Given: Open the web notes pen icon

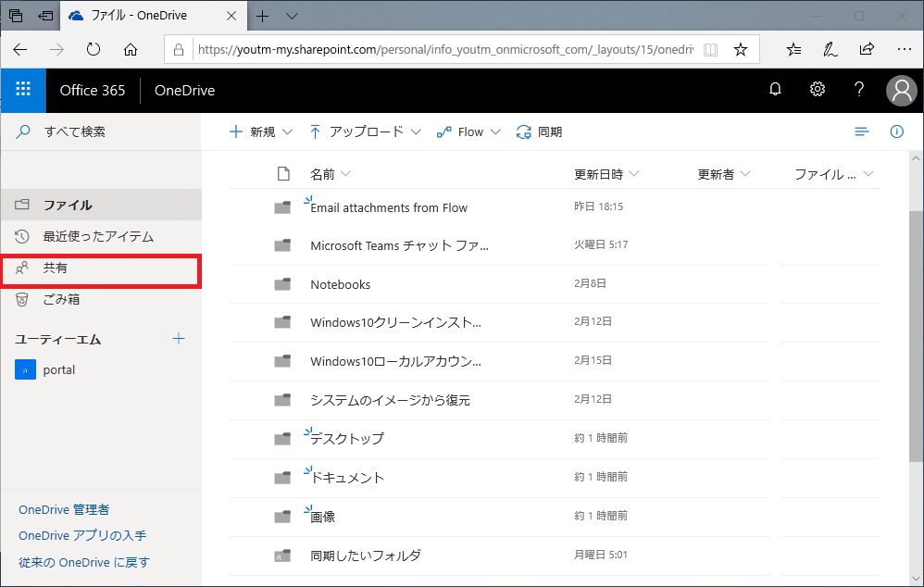Looking at the screenshot, I should pos(830,49).
